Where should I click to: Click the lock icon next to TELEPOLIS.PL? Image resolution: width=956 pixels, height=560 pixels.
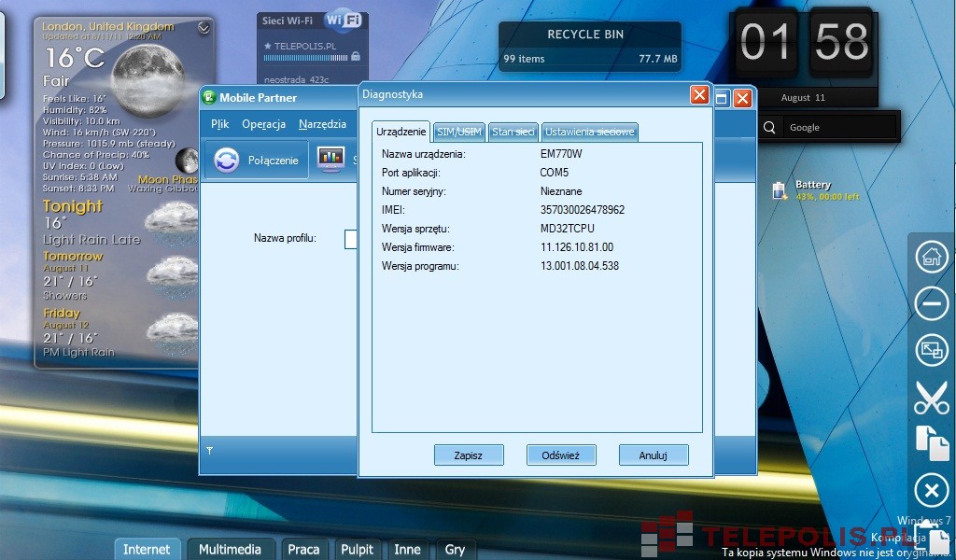pyautogui.click(x=356, y=57)
